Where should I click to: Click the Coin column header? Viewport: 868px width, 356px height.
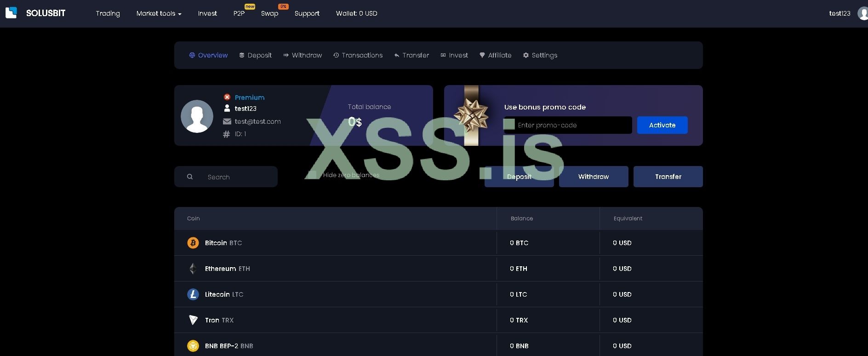pyautogui.click(x=194, y=218)
